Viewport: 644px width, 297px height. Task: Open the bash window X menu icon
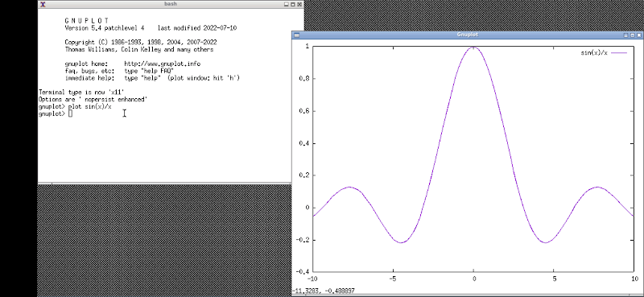tap(42, 4)
